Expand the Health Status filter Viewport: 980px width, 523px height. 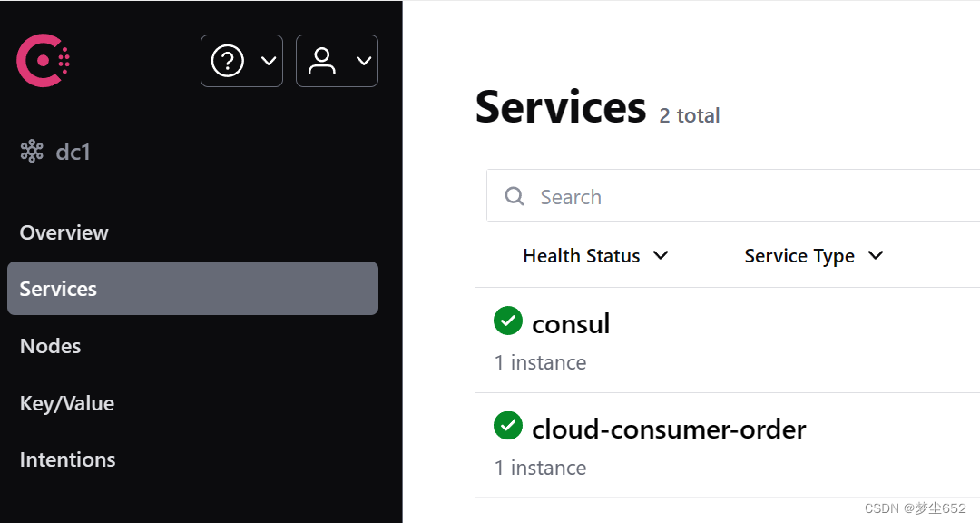(595, 255)
